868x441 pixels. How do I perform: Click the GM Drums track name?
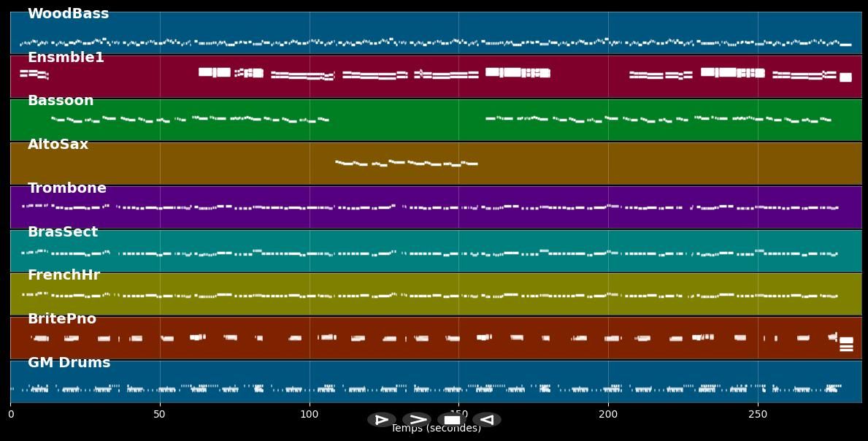pos(69,363)
